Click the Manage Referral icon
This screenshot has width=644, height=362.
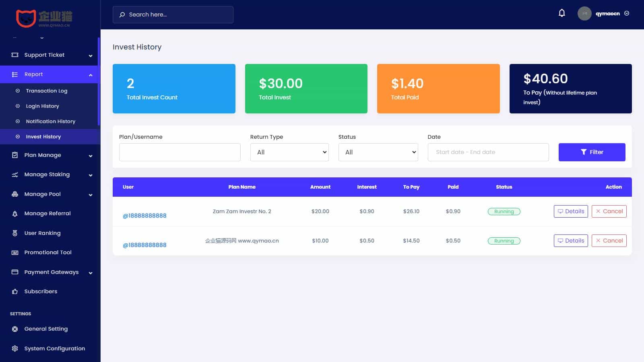[15, 214]
